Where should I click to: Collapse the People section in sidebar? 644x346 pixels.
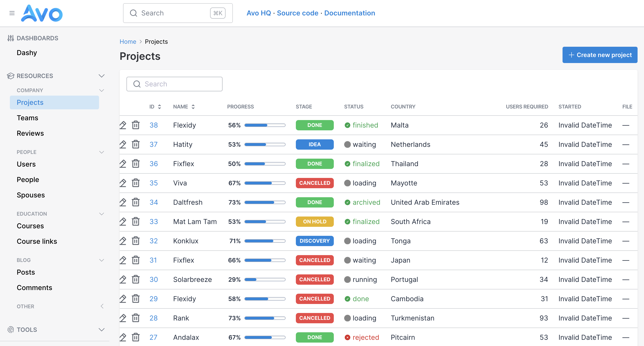click(x=101, y=152)
